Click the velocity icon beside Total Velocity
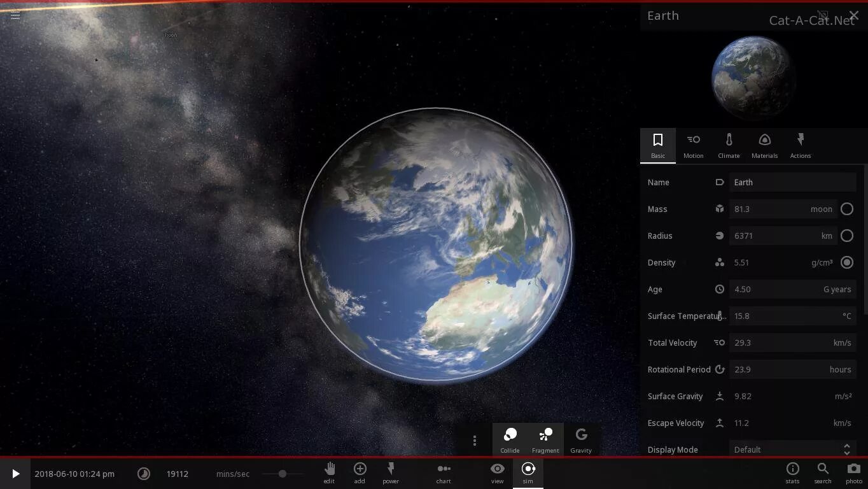Viewport: 868px width, 489px height. click(x=720, y=343)
